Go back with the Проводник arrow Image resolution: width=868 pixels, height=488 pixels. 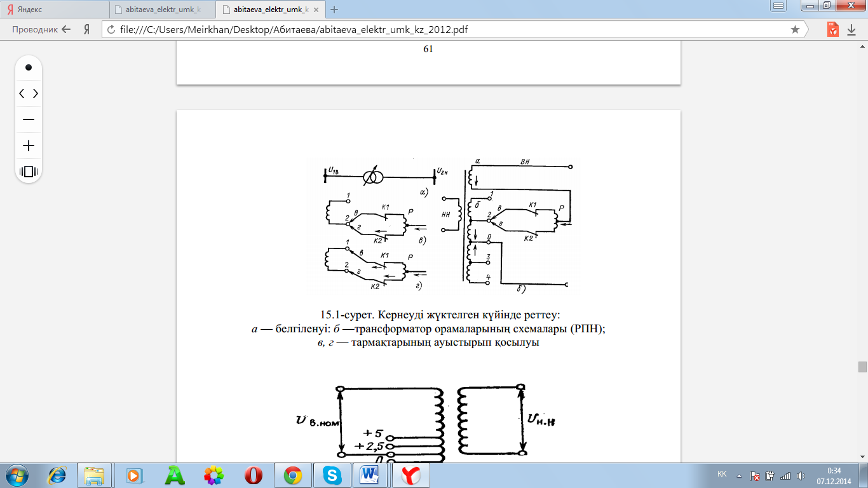point(65,29)
